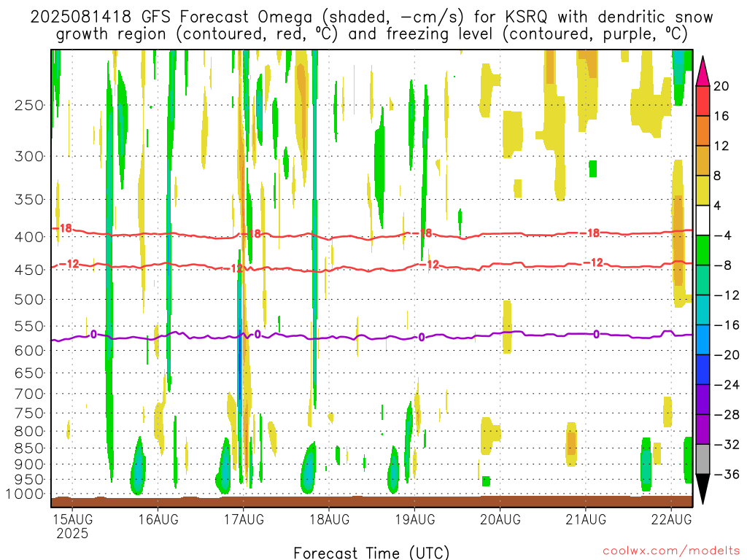The width and height of the screenshot is (747, 560).
Task: Click the 350 pressure level label
Action: click(29, 200)
